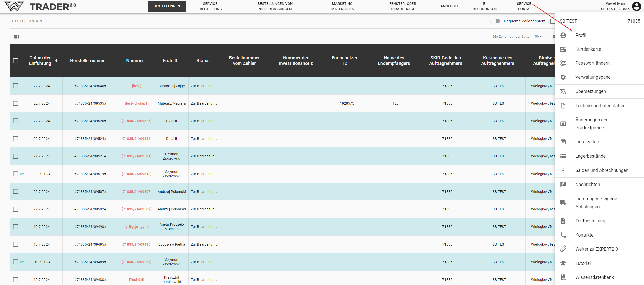Click the sort arrow on Datum der Einführung
Image resolution: width=644 pixels, height=285 pixels.
pyautogui.click(x=57, y=61)
